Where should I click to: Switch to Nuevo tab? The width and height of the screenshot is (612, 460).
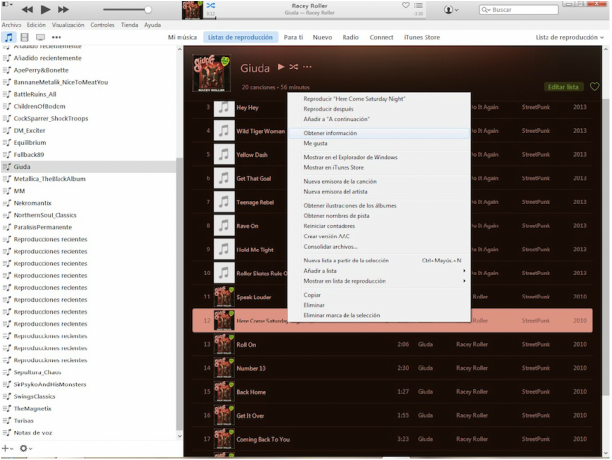(x=322, y=37)
